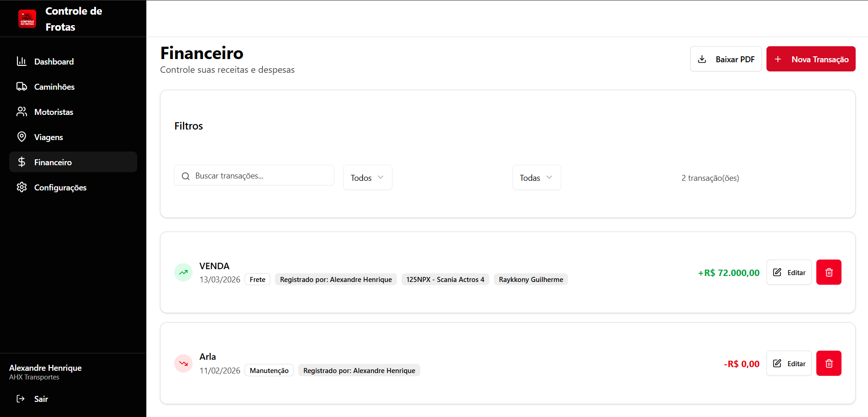Open the Todos transaction type dropdown
The width and height of the screenshot is (868, 417).
pos(367,178)
